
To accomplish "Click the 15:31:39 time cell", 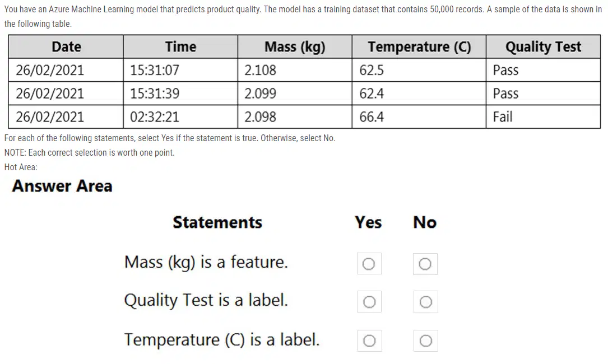I will [180, 94].
